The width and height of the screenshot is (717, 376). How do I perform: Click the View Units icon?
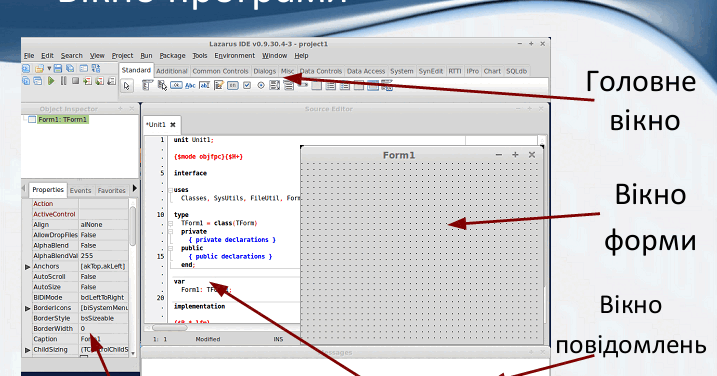click(x=26, y=81)
